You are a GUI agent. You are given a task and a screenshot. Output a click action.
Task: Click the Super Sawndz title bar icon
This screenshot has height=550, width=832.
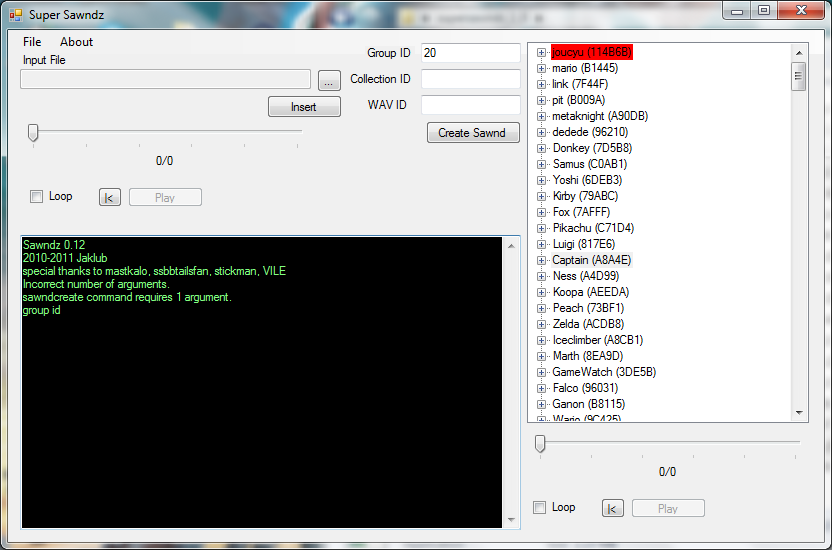coord(16,15)
